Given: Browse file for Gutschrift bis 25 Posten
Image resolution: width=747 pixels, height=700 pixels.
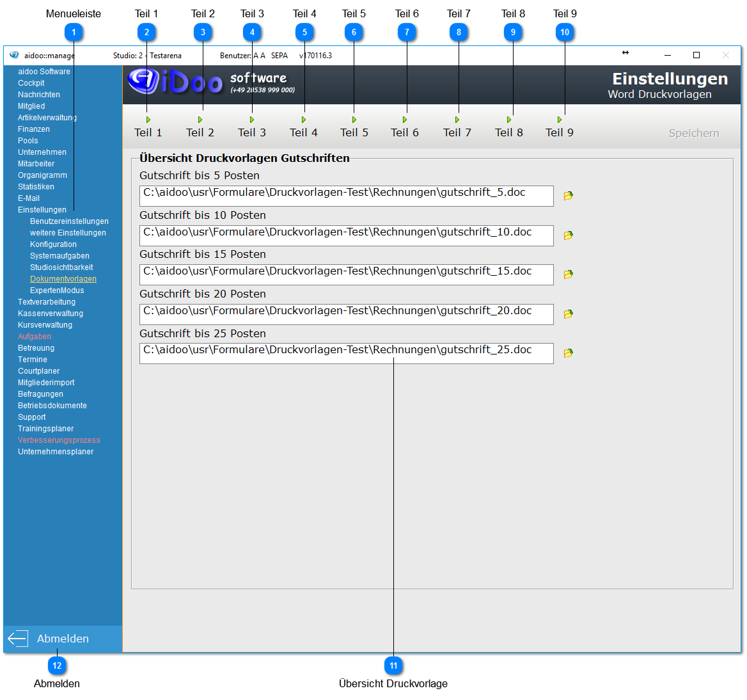Looking at the screenshot, I should (x=568, y=353).
